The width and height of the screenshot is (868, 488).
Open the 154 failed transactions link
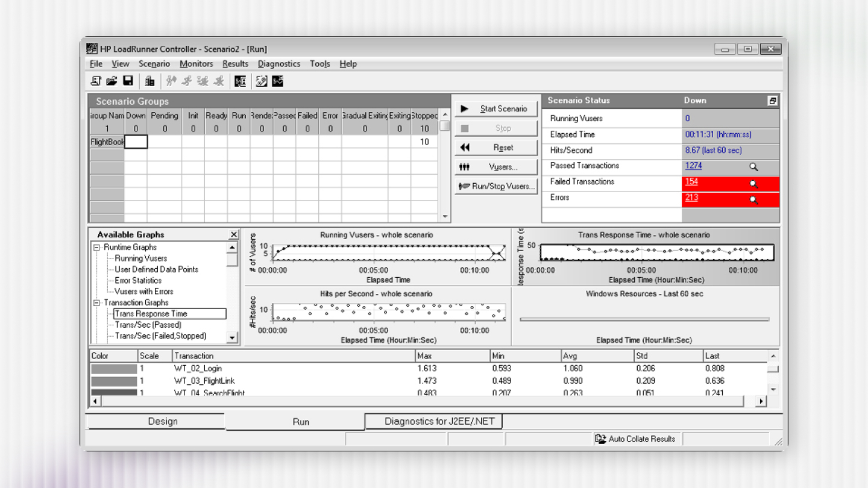(691, 182)
